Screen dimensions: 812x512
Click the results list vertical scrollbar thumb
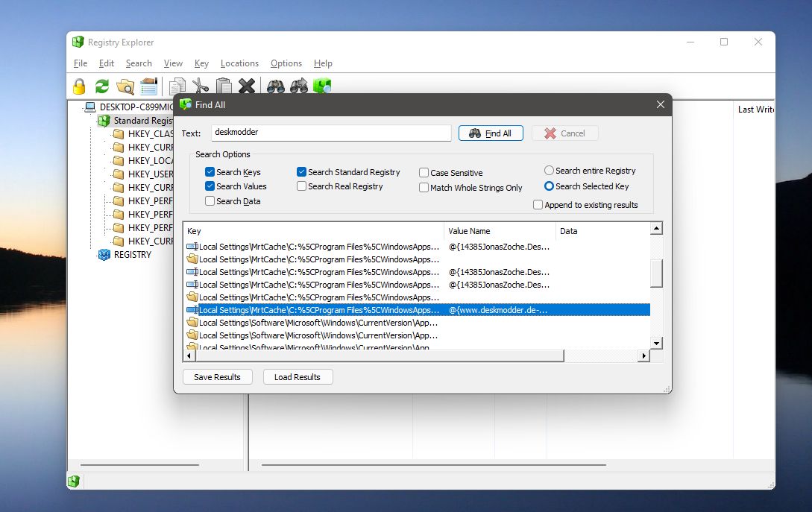click(x=656, y=273)
